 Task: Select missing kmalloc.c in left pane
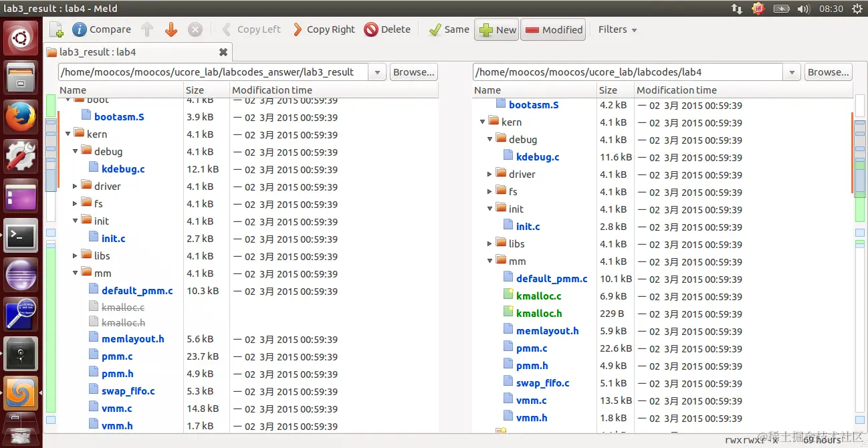click(123, 308)
